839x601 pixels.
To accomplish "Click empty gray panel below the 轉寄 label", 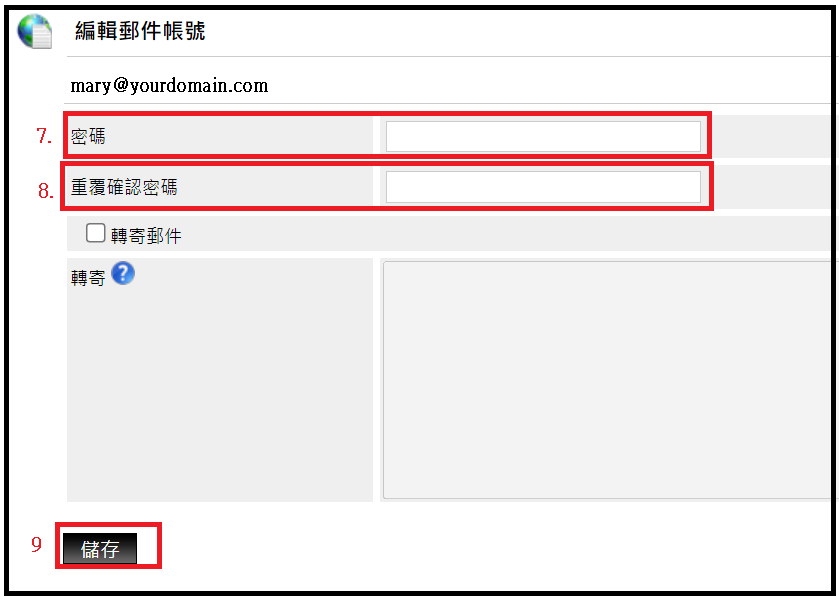I will (218, 400).
